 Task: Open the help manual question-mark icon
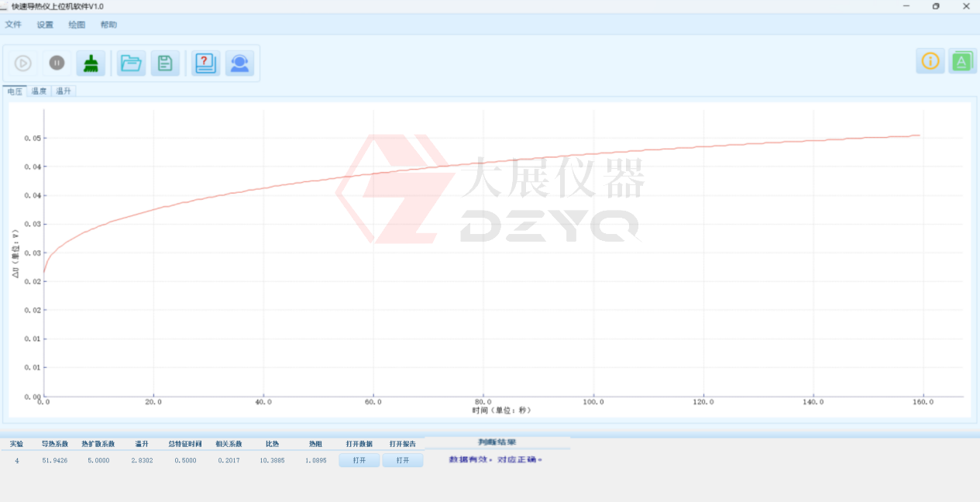click(205, 64)
